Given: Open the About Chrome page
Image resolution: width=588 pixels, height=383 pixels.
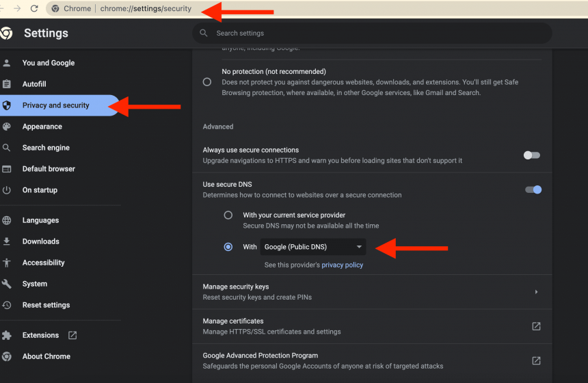Looking at the screenshot, I should [46, 356].
